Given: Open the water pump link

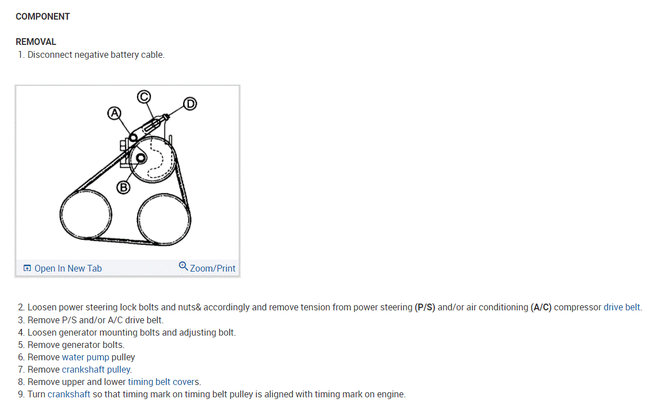Looking at the screenshot, I should pyautogui.click(x=85, y=357).
